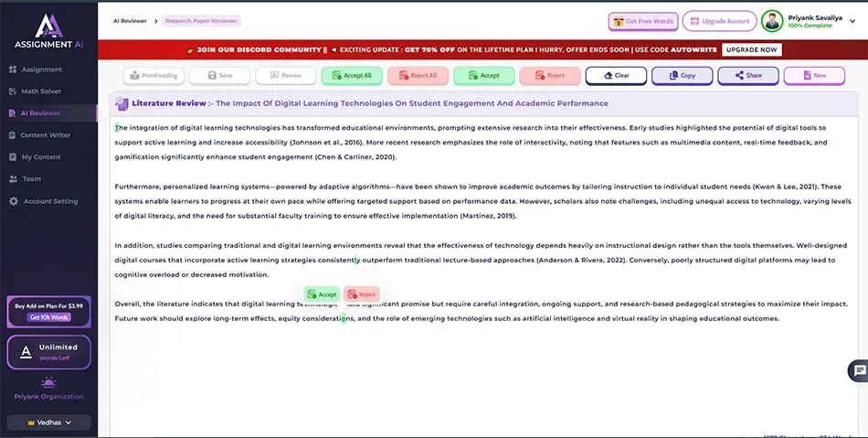Click the highlighted word 'consistently'
Image resolution: width=868 pixels, height=438 pixels.
pos(338,261)
